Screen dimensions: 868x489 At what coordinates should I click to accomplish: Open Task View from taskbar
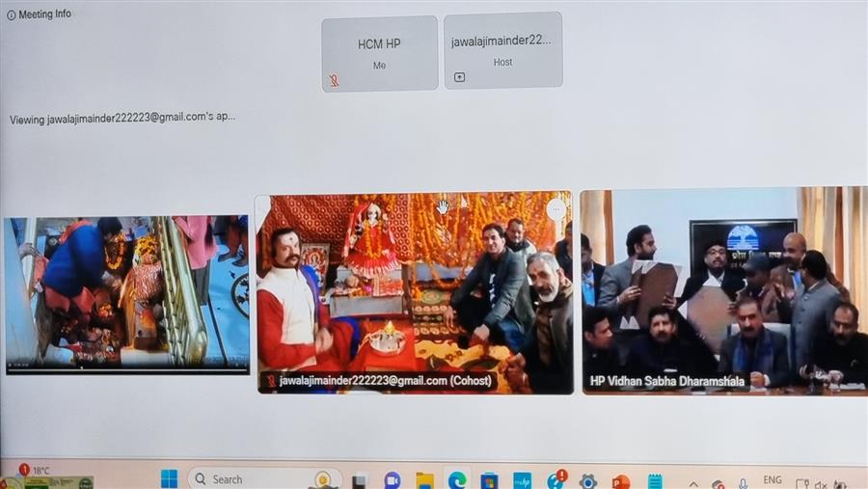point(361,480)
